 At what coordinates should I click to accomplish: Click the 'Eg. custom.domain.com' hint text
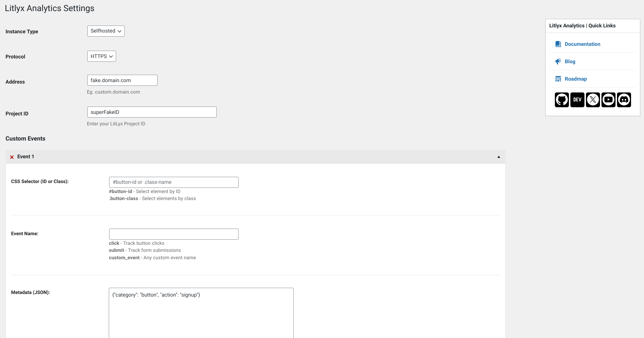(114, 92)
